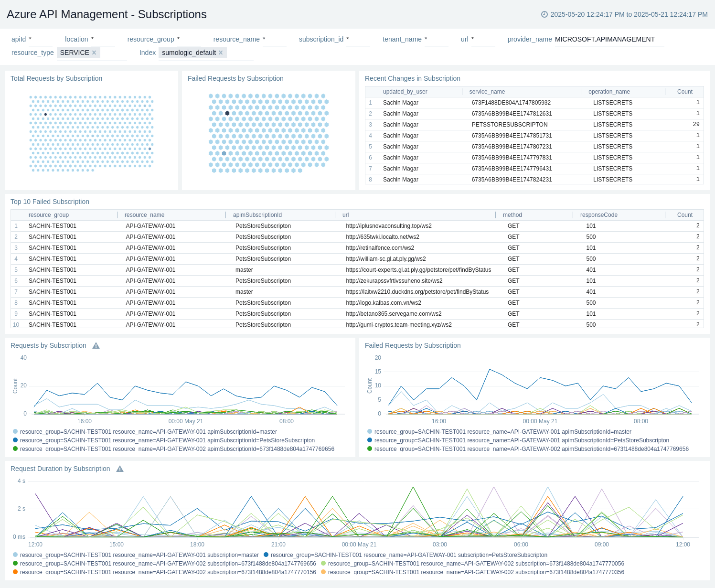Edit the resource_group filter field

click(189, 39)
